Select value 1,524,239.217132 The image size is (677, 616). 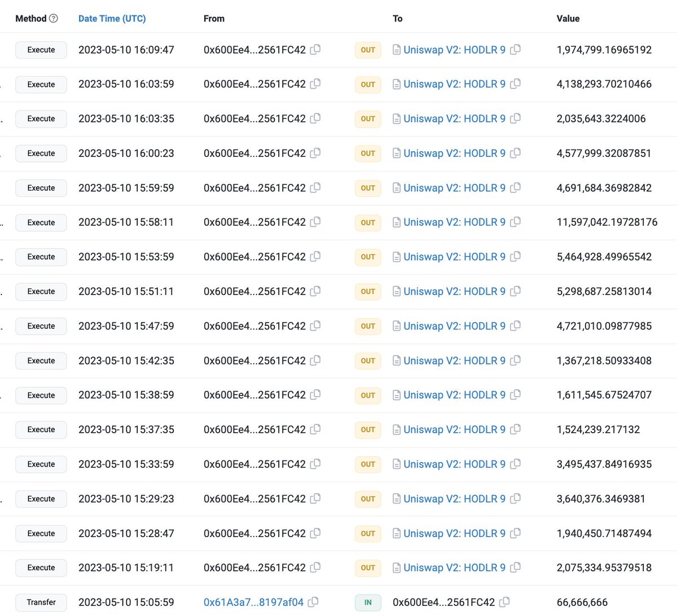pos(599,429)
